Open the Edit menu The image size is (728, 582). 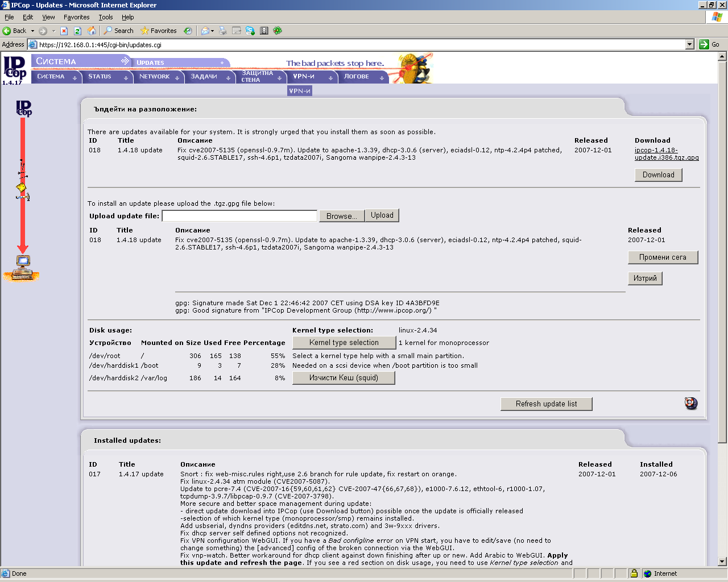pyautogui.click(x=28, y=17)
